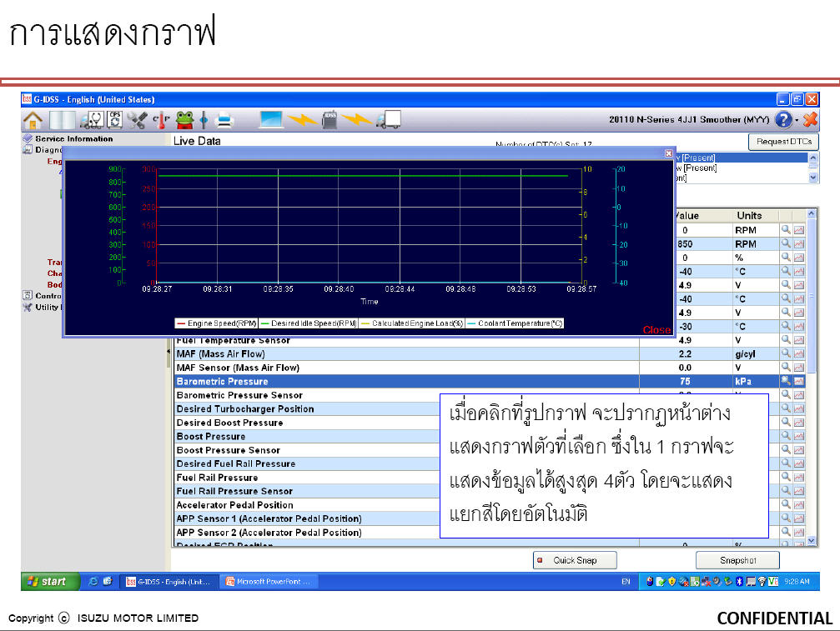Click the Coolant Temperature(°C) legend entry
This screenshot has width=840, height=631.
[515, 323]
